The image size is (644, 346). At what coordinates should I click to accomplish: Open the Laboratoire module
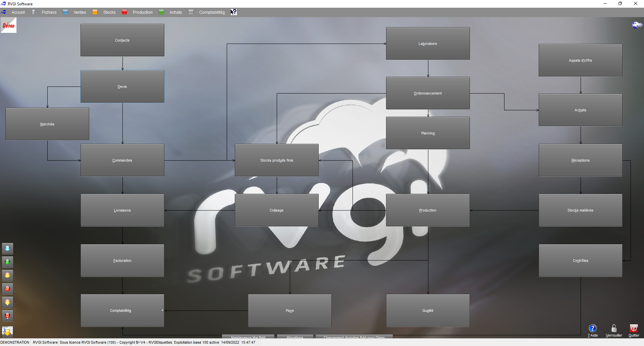tap(428, 44)
